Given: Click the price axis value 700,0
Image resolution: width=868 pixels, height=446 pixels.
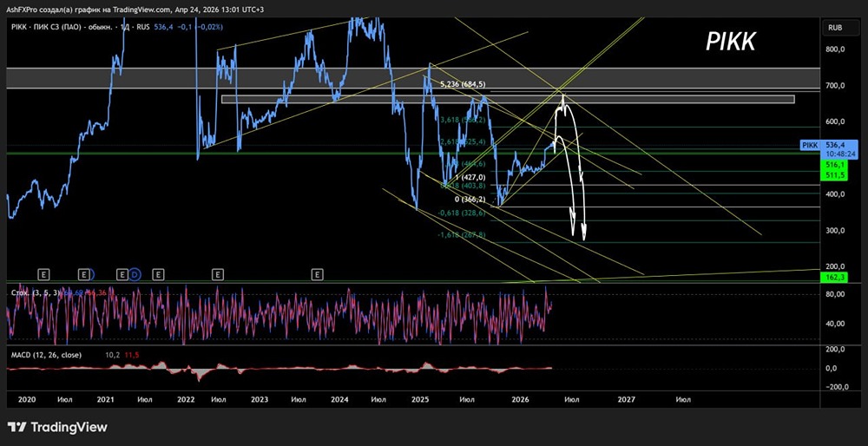Looking at the screenshot, I should 835,86.
